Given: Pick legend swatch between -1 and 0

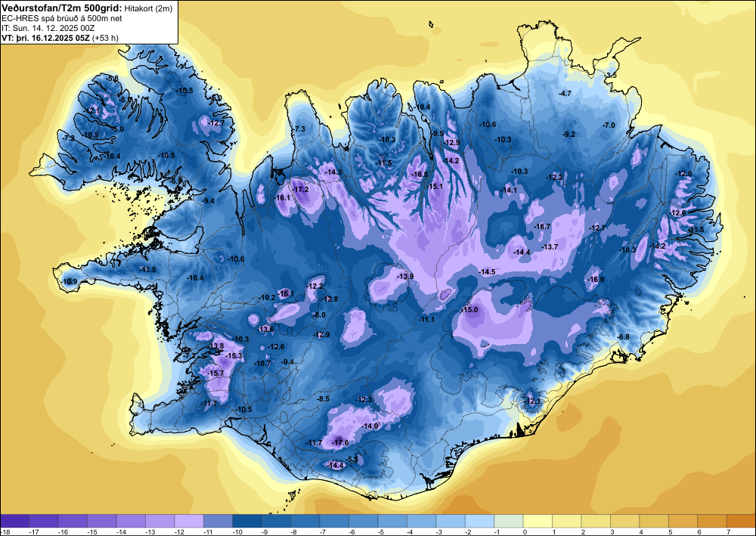Looking at the screenshot, I should pos(509,521).
